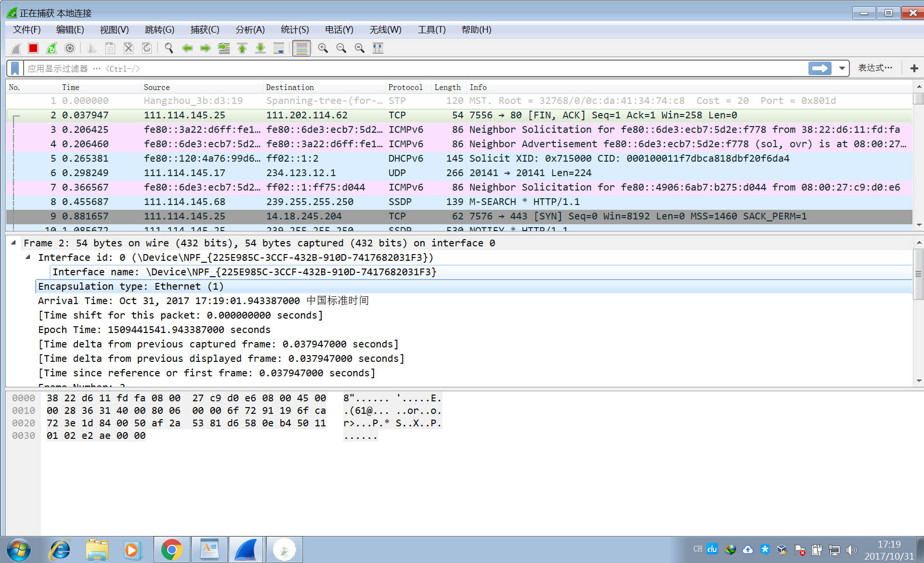This screenshot has height=563, width=924.
Task: Sort by the Protocol column header
Action: (408, 87)
